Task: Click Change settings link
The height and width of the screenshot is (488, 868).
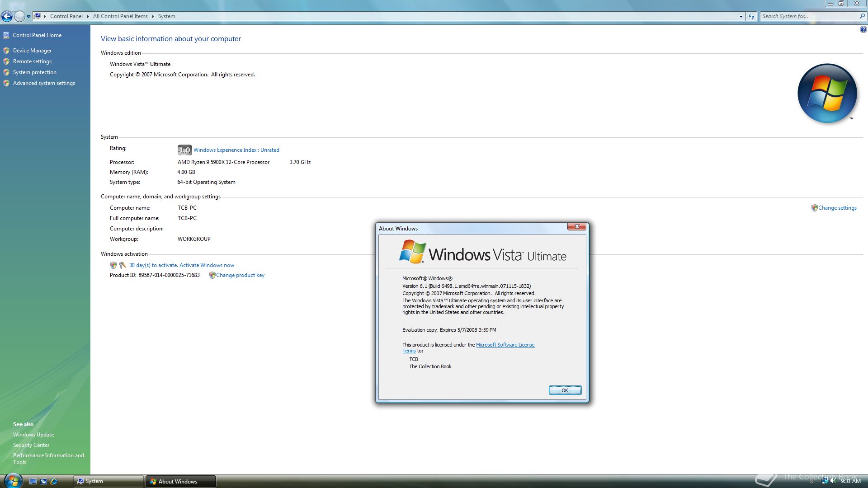Action: (837, 208)
